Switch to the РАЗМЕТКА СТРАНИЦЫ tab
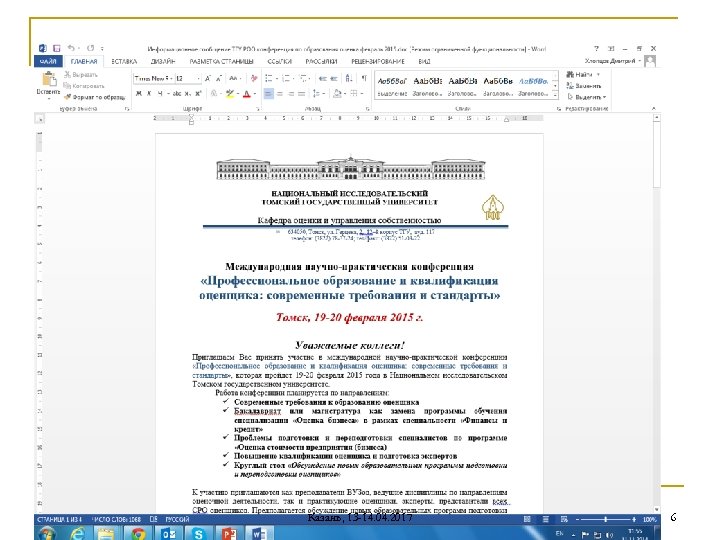Screen dimensions: 720x540 222,61
